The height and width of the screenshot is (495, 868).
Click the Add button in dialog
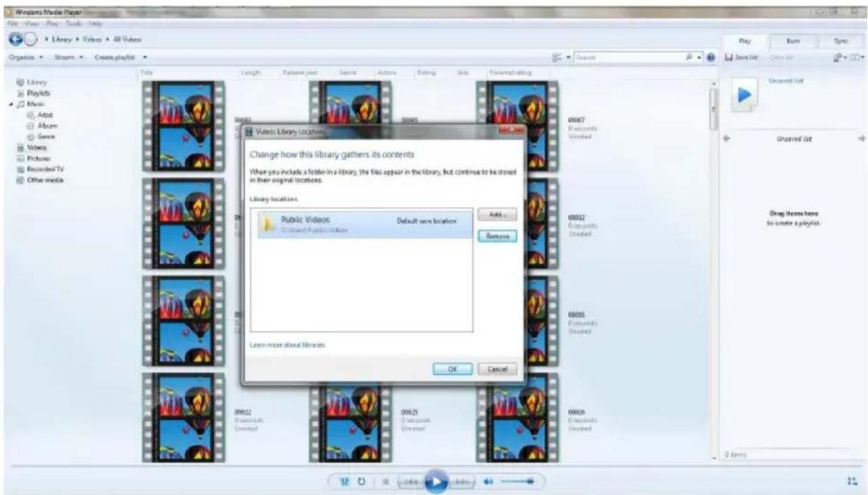pyautogui.click(x=497, y=214)
